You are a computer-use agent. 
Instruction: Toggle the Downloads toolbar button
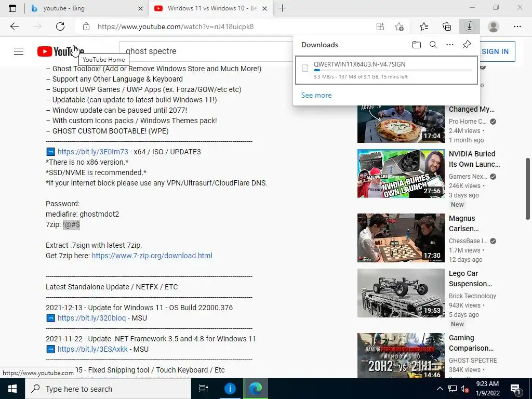[x=470, y=26]
